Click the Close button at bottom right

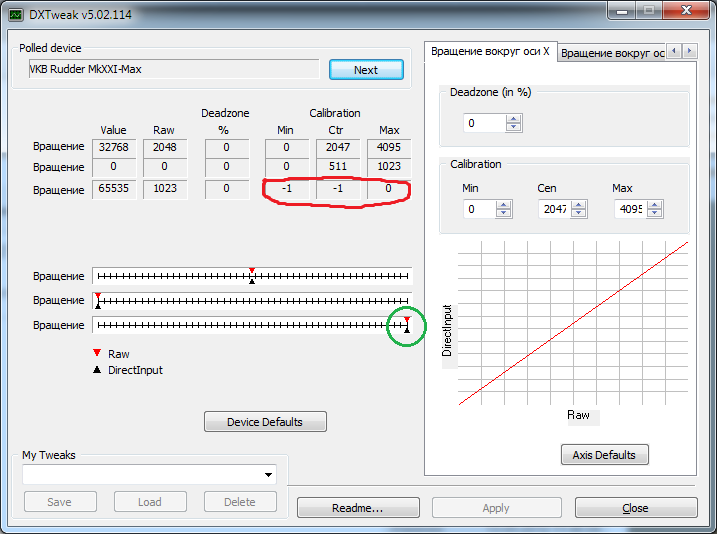(x=635, y=508)
